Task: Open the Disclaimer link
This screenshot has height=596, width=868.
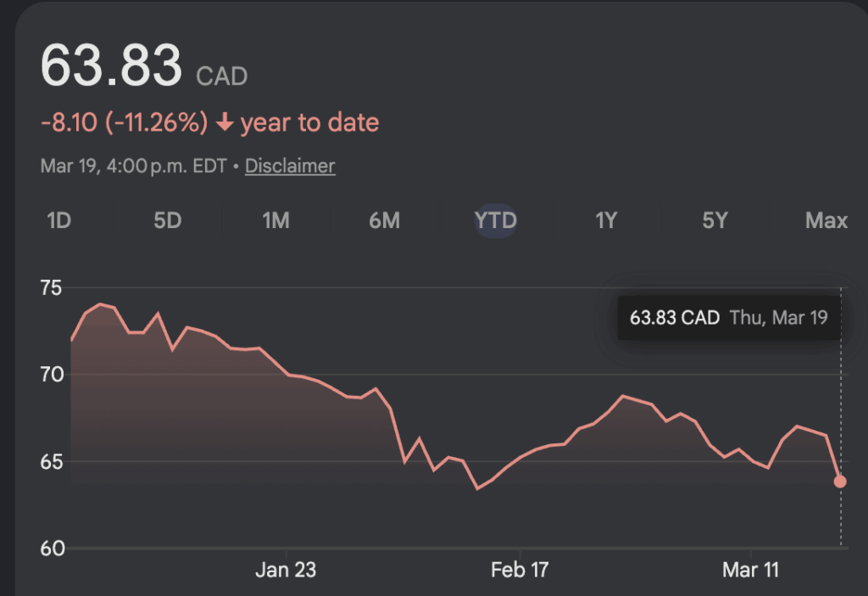Action: pos(290,166)
